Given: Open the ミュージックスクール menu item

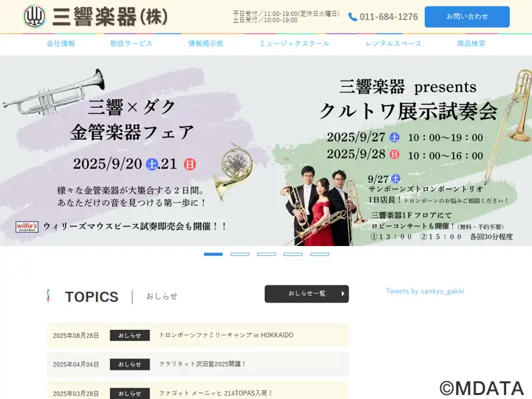Looking at the screenshot, I should point(295,43).
